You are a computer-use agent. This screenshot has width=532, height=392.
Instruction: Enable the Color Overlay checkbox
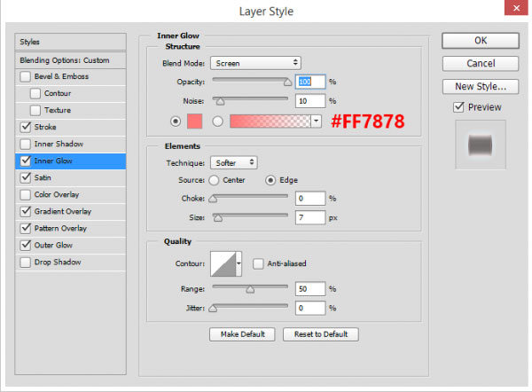pyautogui.click(x=25, y=194)
